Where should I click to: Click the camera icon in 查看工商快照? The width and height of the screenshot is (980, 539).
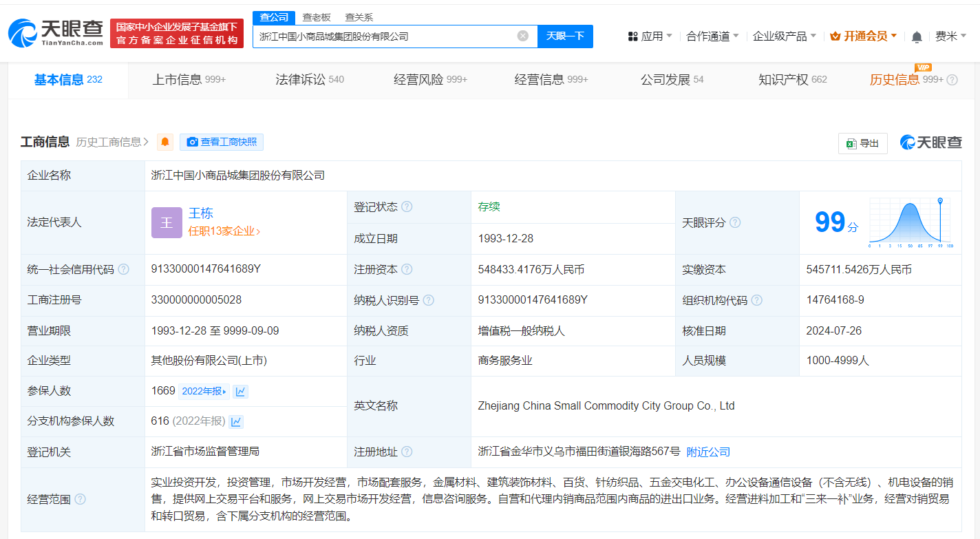point(193,142)
